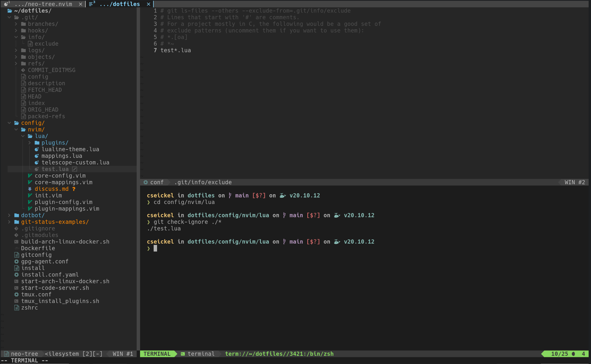Toggle the modified checkbox next to test.lua
Image resolution: width=591 pixels, height=364 pixels.
pyautogui.click(x=74, y=169)
